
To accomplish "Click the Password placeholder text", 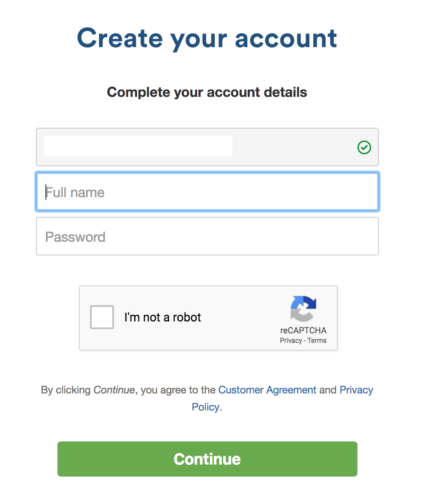I will click(75, 237).
